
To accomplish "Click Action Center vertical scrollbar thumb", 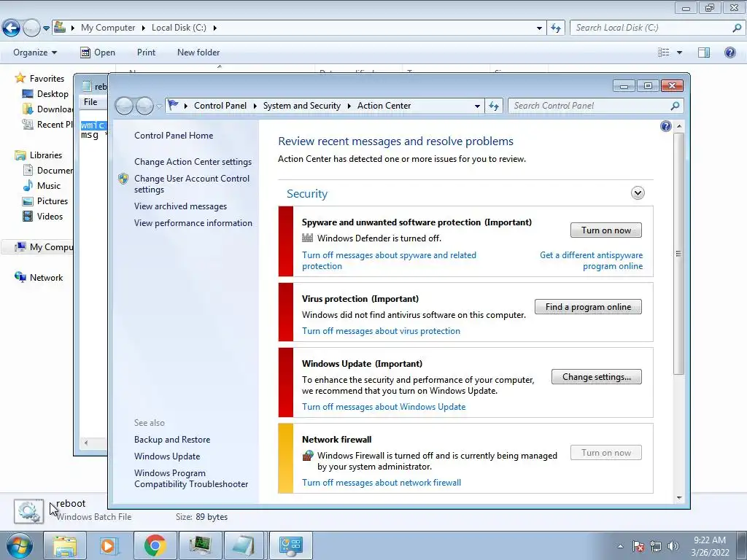I will pyautogui.click(x=679, y=253).
